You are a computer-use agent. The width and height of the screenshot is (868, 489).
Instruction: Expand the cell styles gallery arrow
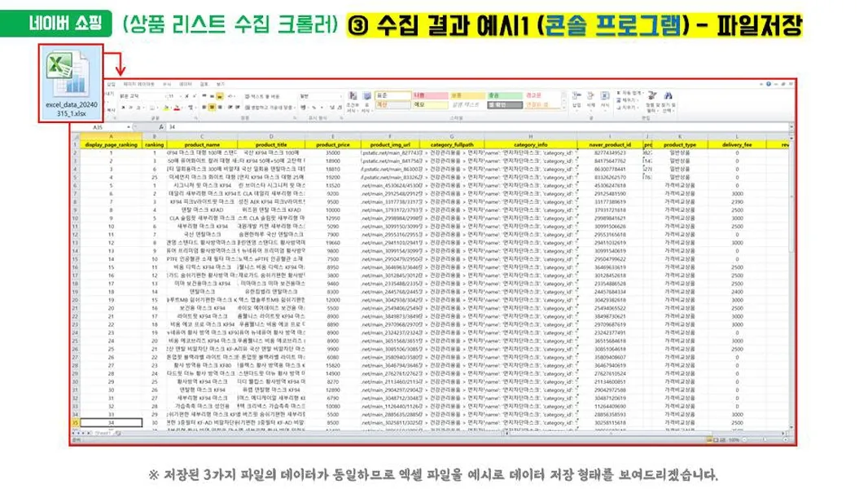(564, 108)
